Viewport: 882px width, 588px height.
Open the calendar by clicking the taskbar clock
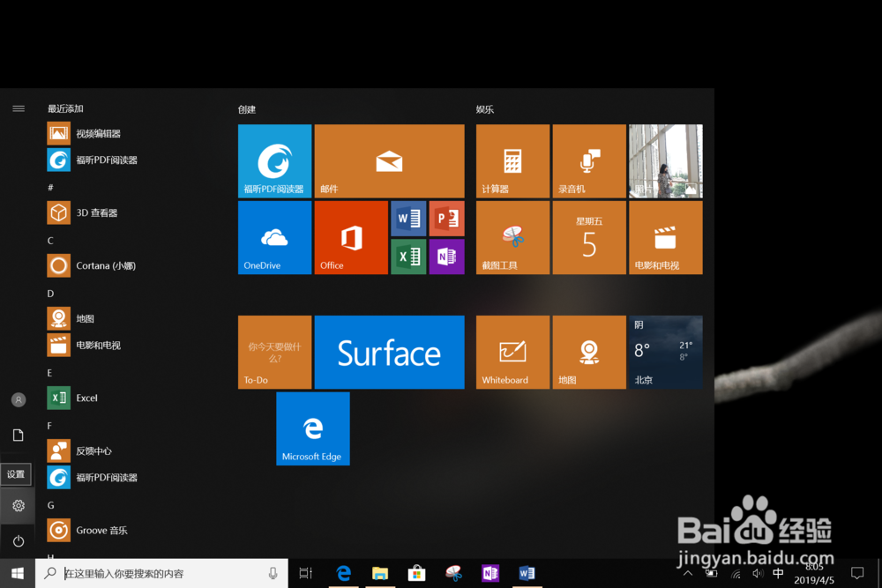[x=816, y=574]
